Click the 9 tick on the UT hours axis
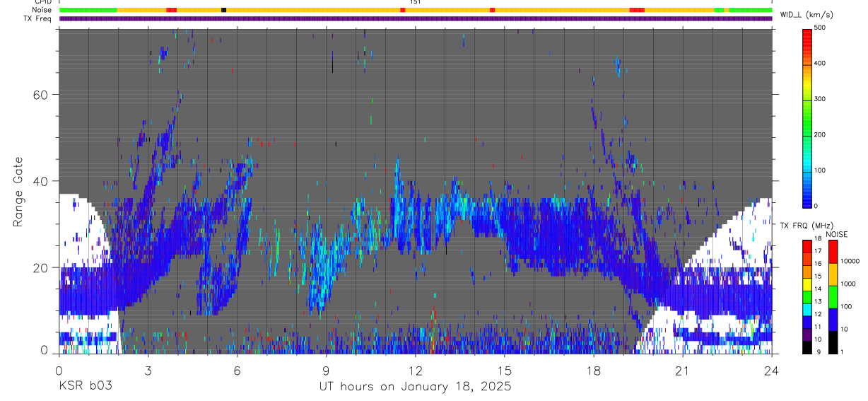Image resolution: width=868 pixels, height=401 pixels. pos(326,370)
